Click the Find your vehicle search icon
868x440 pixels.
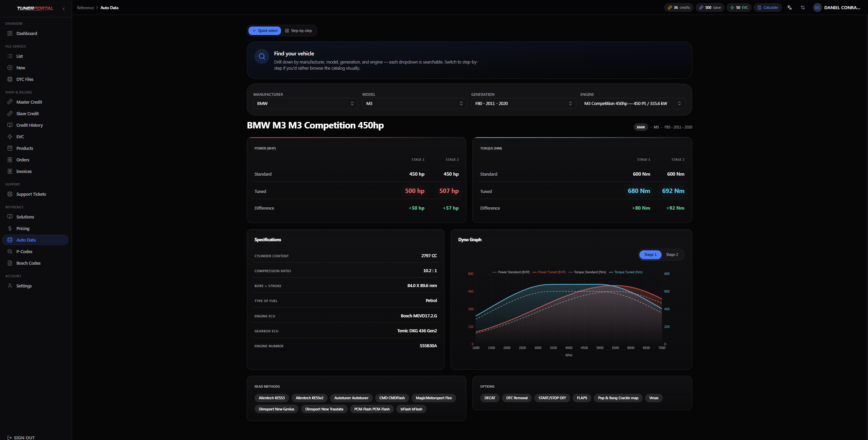point(262,56)
